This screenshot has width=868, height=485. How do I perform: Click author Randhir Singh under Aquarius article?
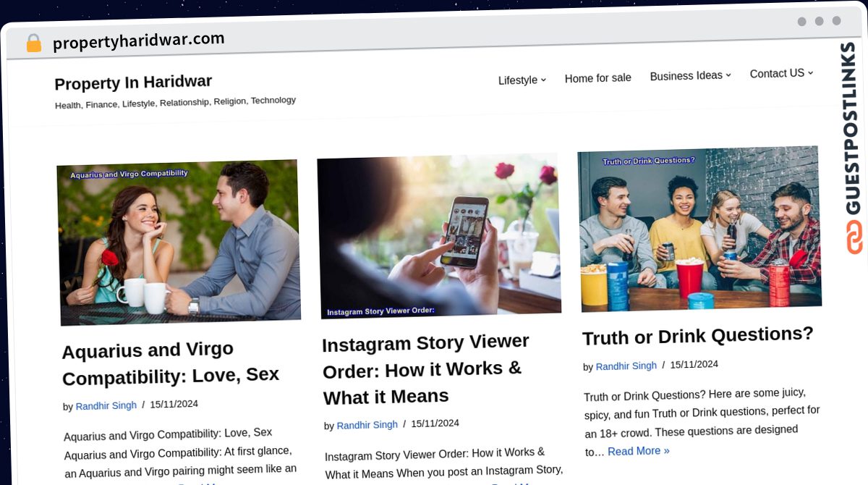pyautogui.click(x=106, y=406)
